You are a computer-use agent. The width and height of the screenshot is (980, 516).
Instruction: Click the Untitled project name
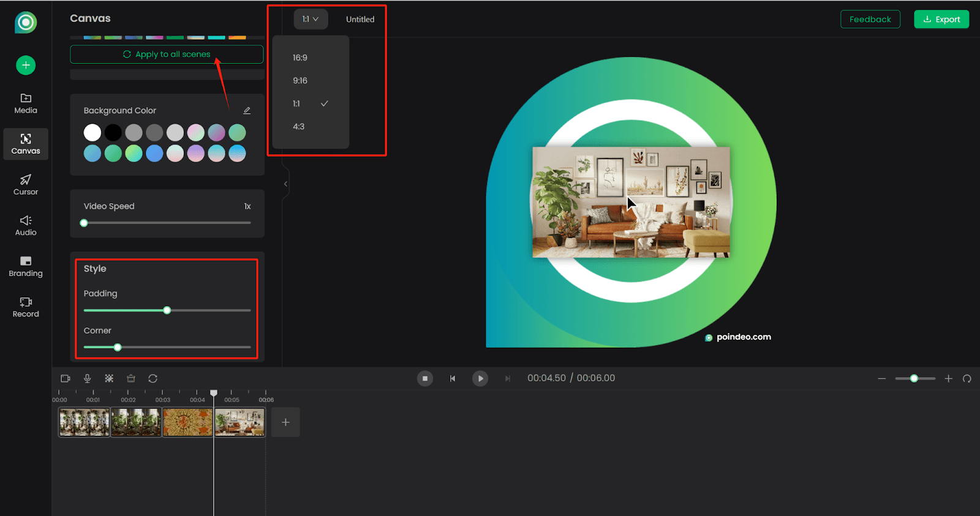coord(360,20)
